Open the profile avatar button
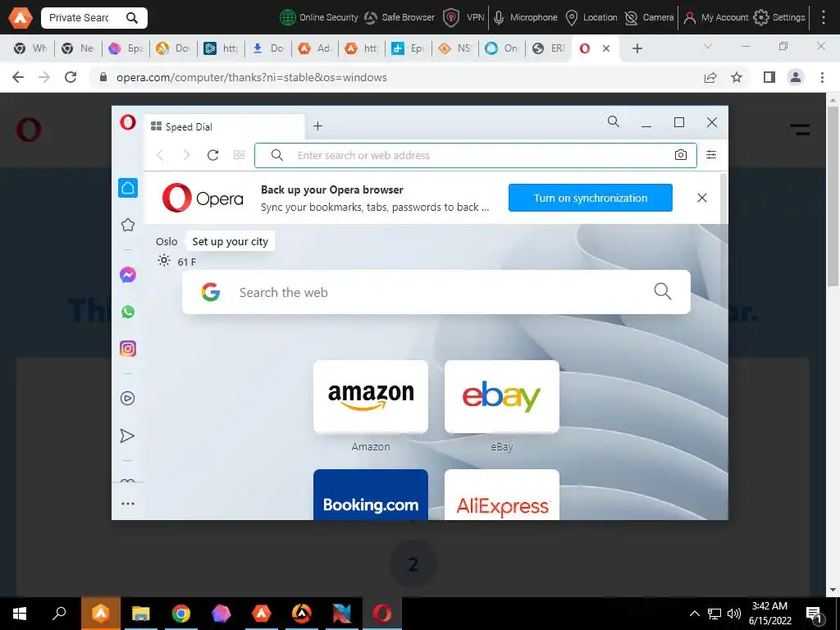This screenshot has width=840, height=630. [796, 77]
